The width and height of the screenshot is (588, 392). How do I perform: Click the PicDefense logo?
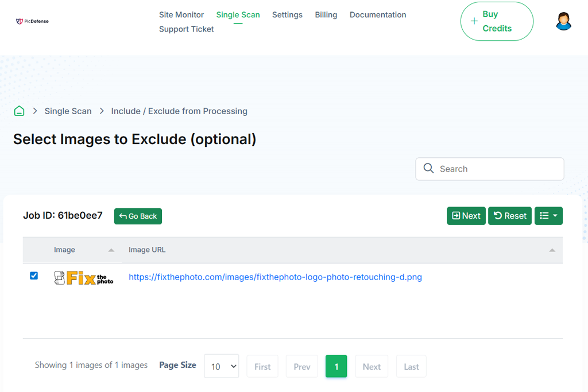[x=32, y=21]
